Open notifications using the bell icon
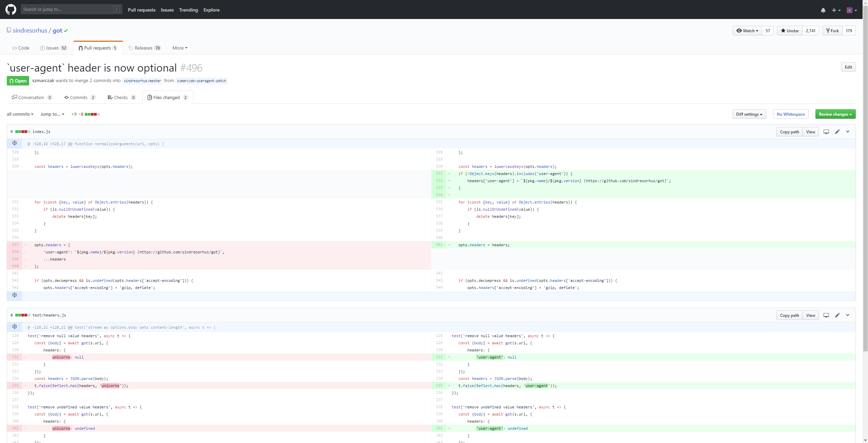The height and width of the screenshot is (443, 868). pos(823,10)
